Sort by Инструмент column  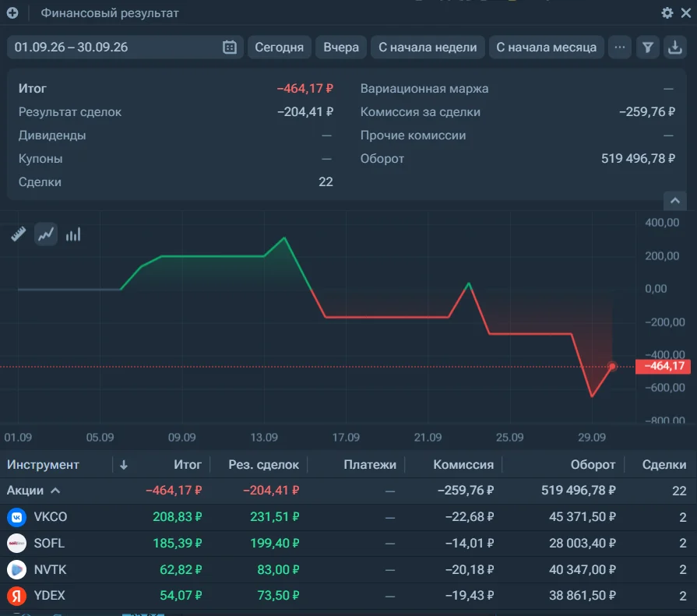tap(43, 465)
